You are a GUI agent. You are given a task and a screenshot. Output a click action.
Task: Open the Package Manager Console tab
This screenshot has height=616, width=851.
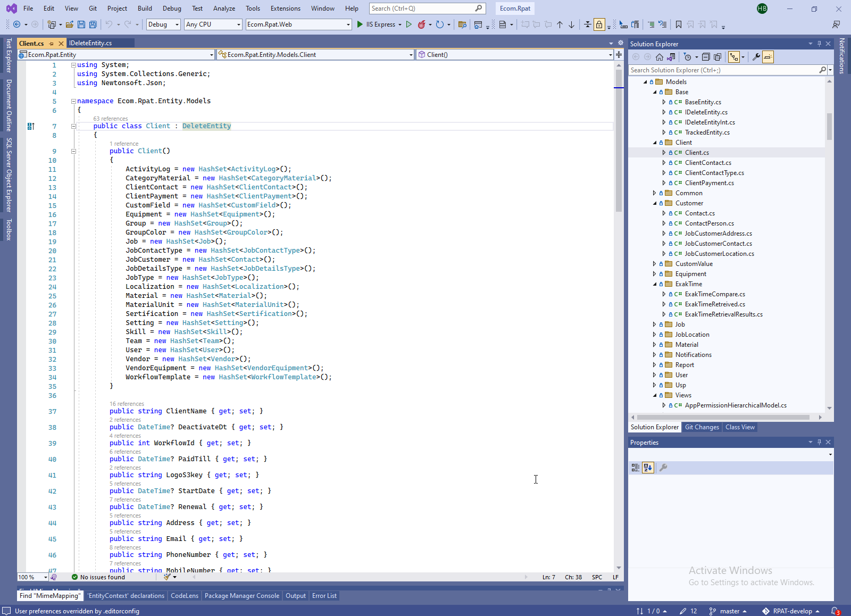(241, 596)
